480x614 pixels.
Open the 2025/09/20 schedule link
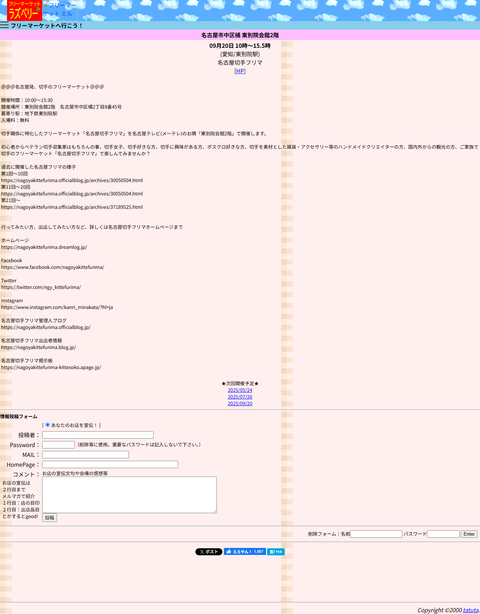[x=240, y=403]
